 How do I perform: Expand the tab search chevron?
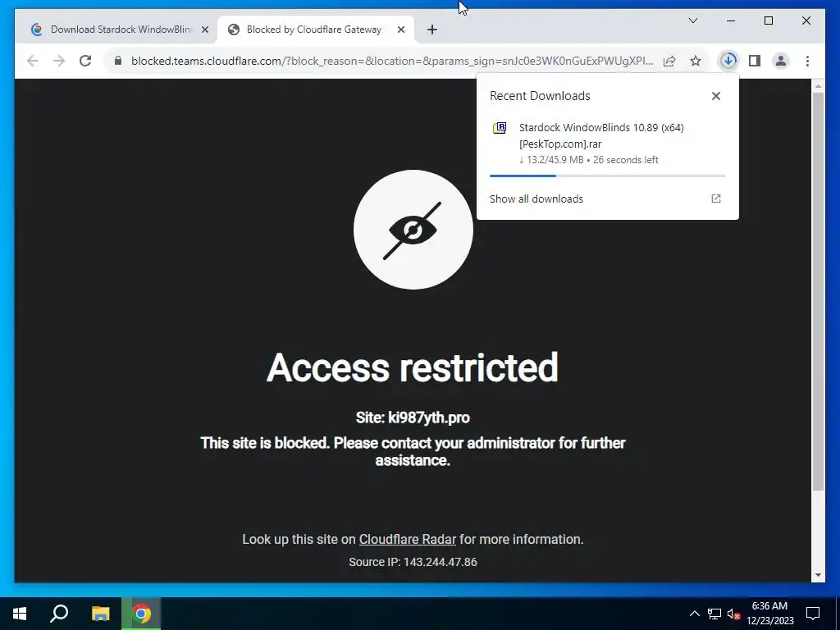[x=692, y=21]
